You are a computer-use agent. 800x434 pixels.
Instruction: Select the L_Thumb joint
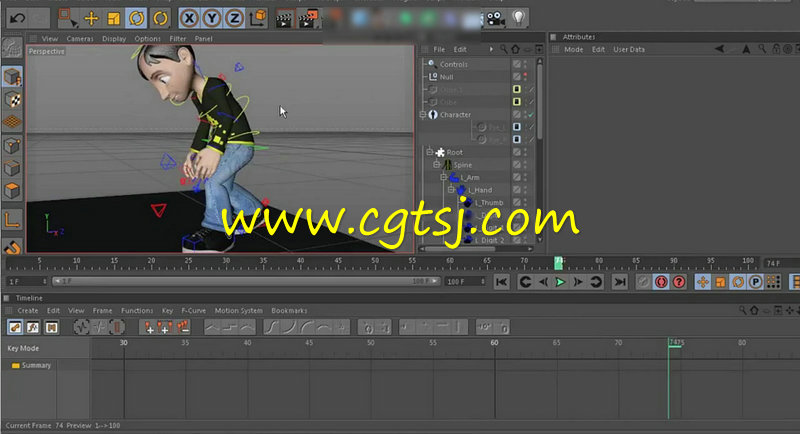click(x=489, y=202)
